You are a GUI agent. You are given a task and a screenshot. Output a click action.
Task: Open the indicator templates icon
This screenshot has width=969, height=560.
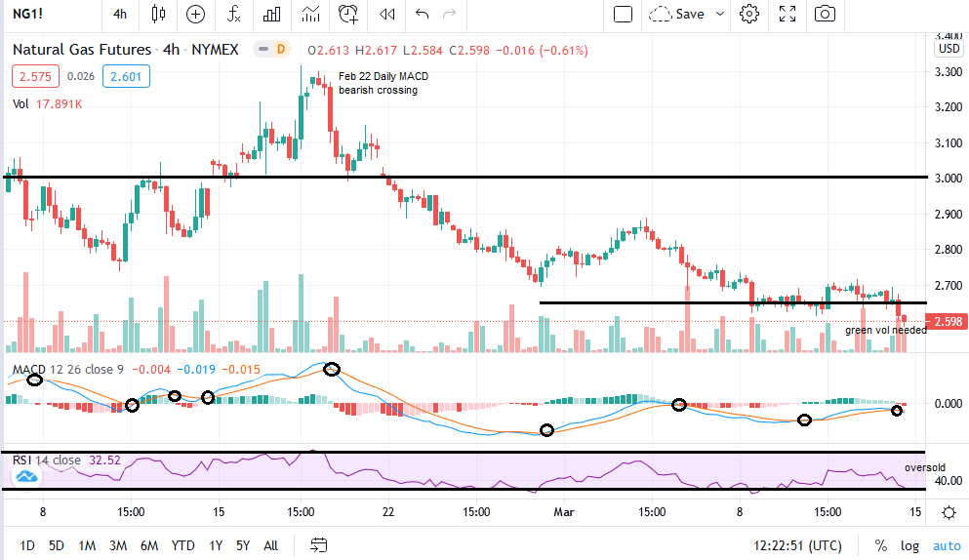pyautogui.click(x=310, y=14)
